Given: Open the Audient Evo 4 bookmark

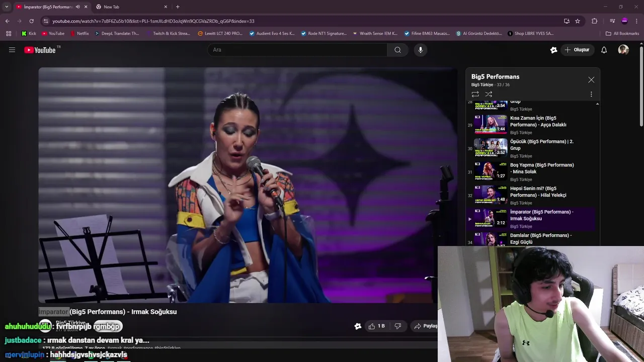Looking at the screenshot, I should (272, 34).
